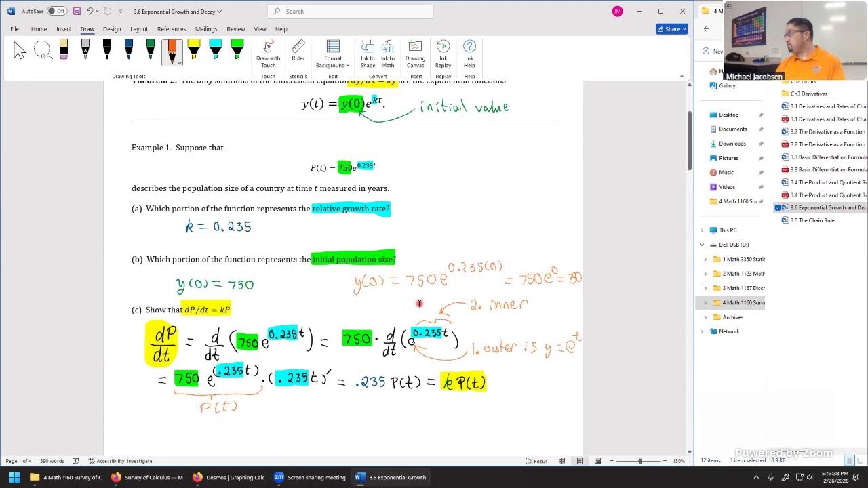Click Accessibility: Investigate in status bar
The width and height of the screenshot is (868, 488).
[121, 461]
